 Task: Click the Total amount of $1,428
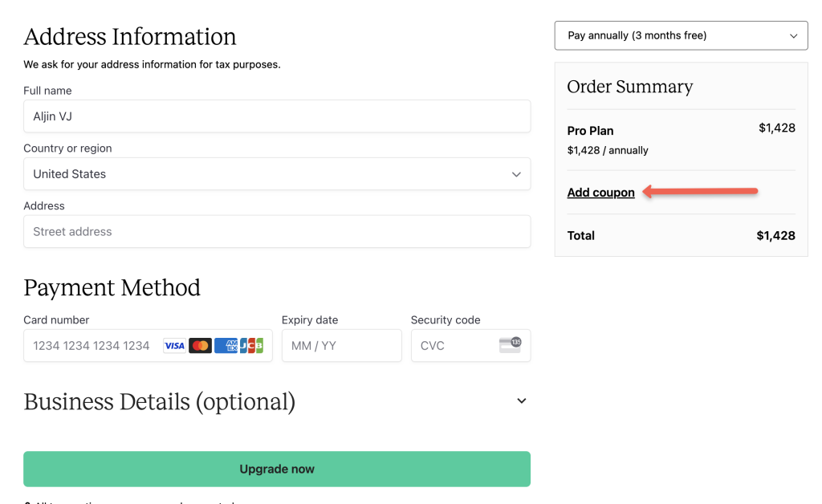(x=777, y=235)
